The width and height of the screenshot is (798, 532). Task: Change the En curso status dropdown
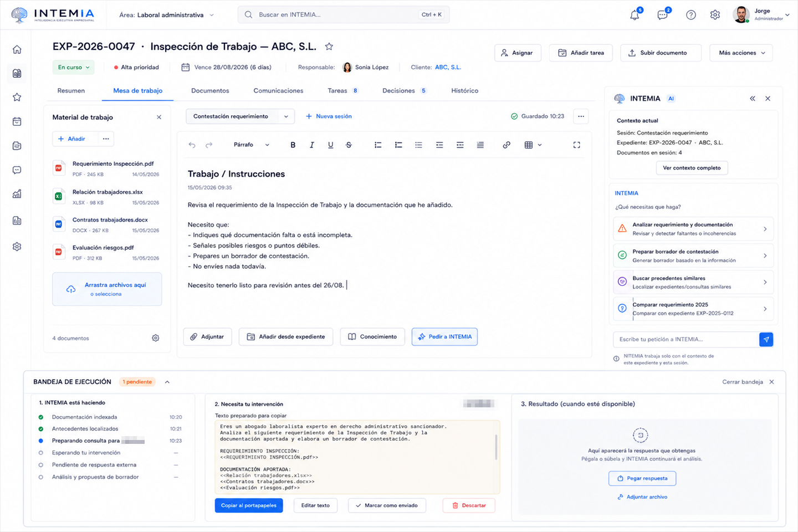(x=74, y=68)
